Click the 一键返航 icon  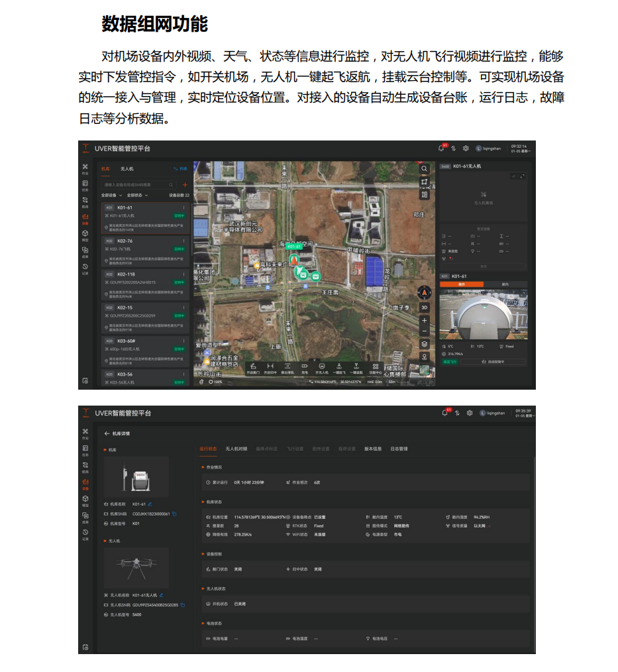(x=356, y=366)
